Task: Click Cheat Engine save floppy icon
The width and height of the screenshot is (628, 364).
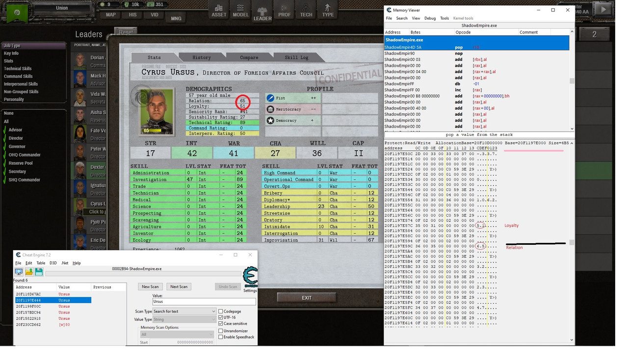Action: click(x=39, y=272)
